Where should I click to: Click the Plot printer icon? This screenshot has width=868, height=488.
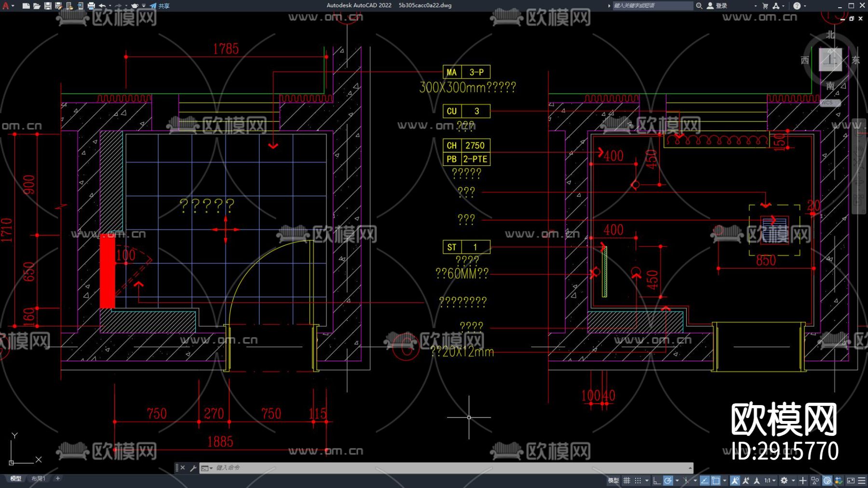[91, 6]
